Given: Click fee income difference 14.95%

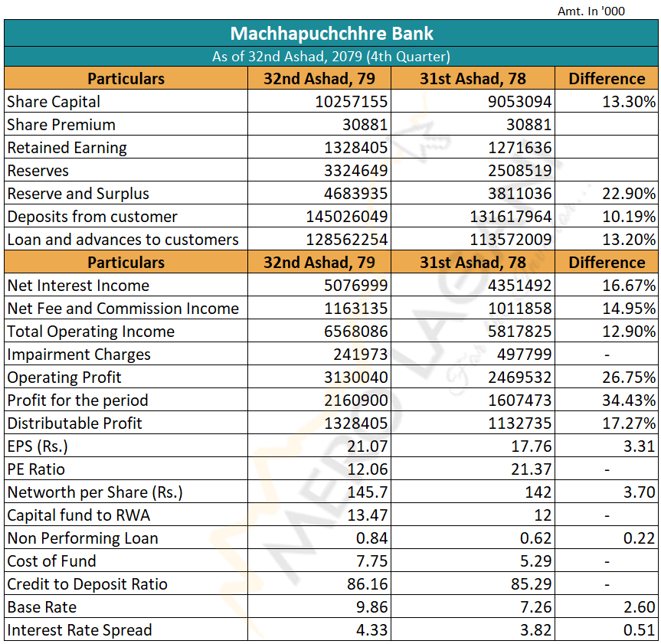Looking at the screenshot, I should click(629, 309).
